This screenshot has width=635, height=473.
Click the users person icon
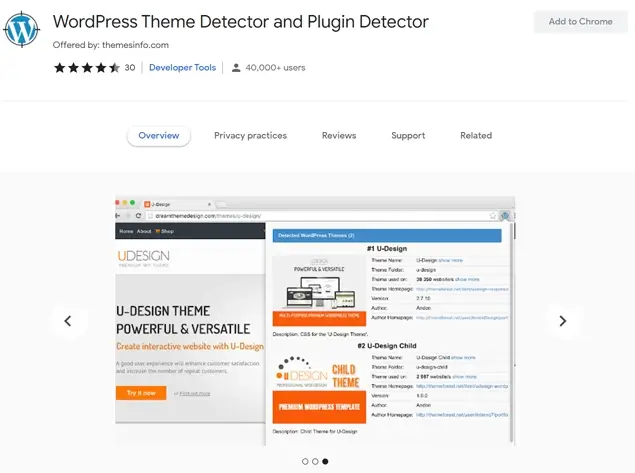(x=236, y=68)
